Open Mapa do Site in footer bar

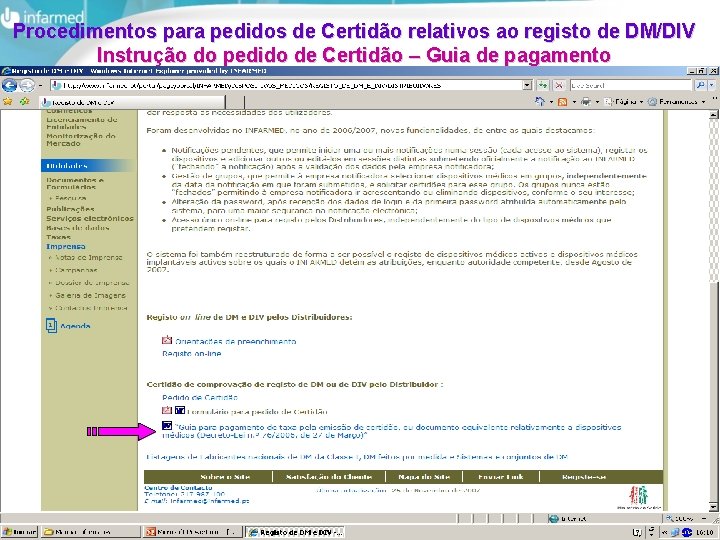424,477
